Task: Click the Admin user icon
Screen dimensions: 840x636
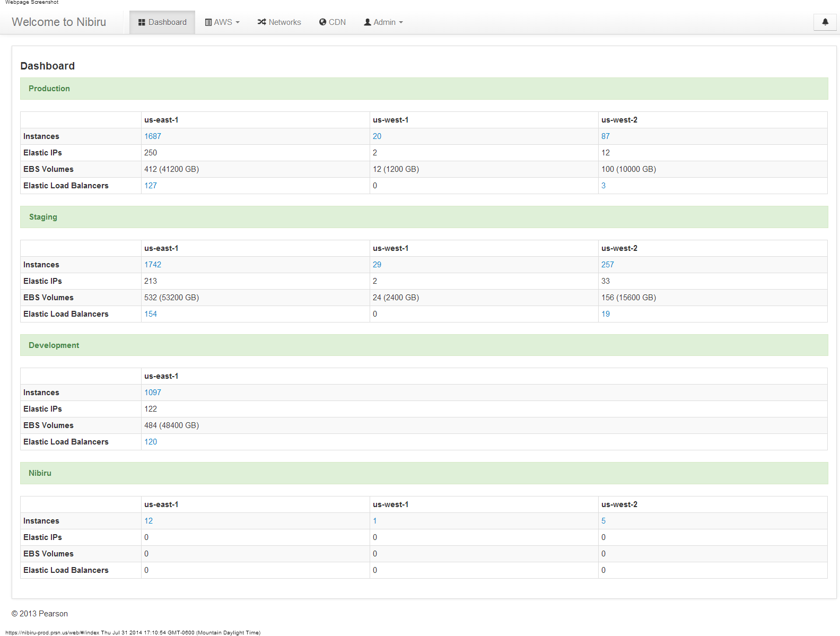Action: 367,22
